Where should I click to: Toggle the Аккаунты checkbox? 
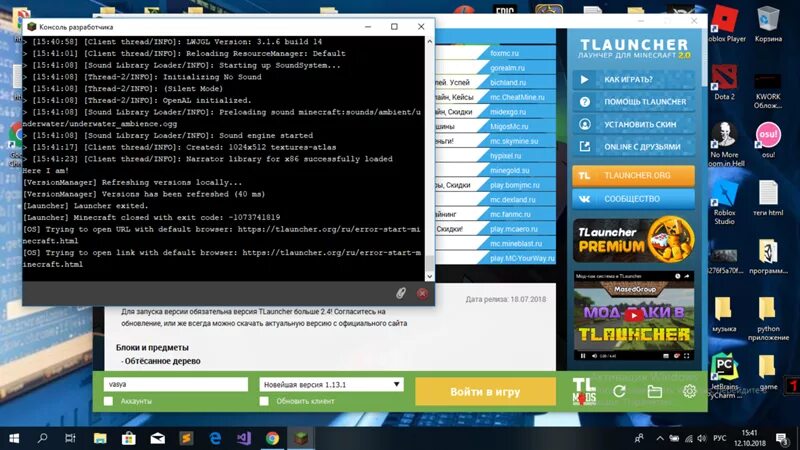108,401
